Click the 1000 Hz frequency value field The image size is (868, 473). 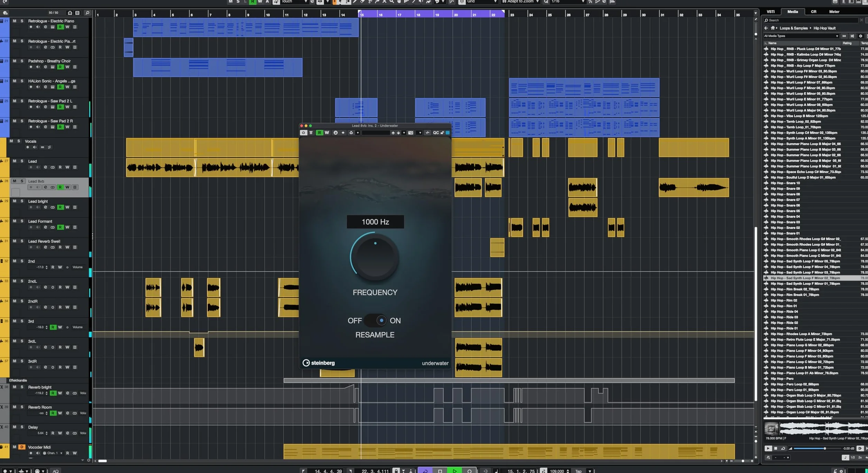pos(375,222)
